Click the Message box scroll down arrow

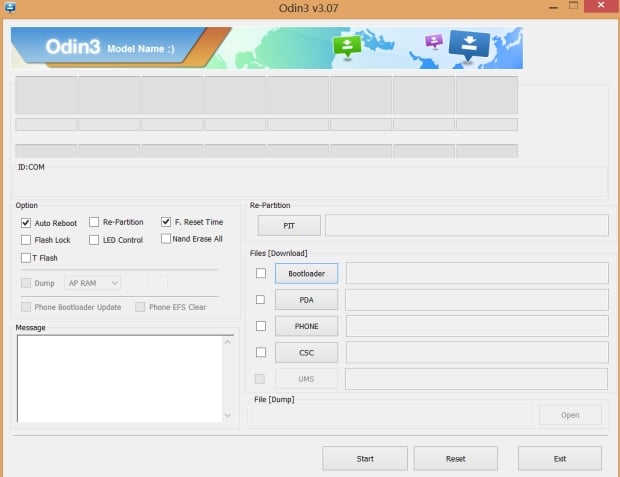coord(228,415)
